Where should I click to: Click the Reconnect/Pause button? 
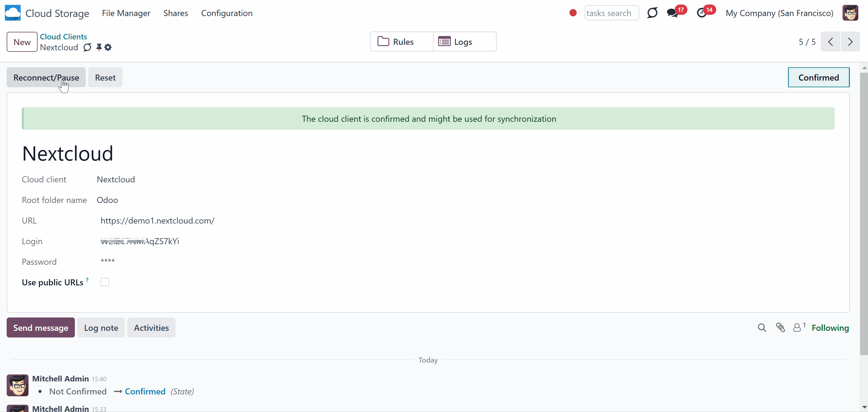point(46,77)
